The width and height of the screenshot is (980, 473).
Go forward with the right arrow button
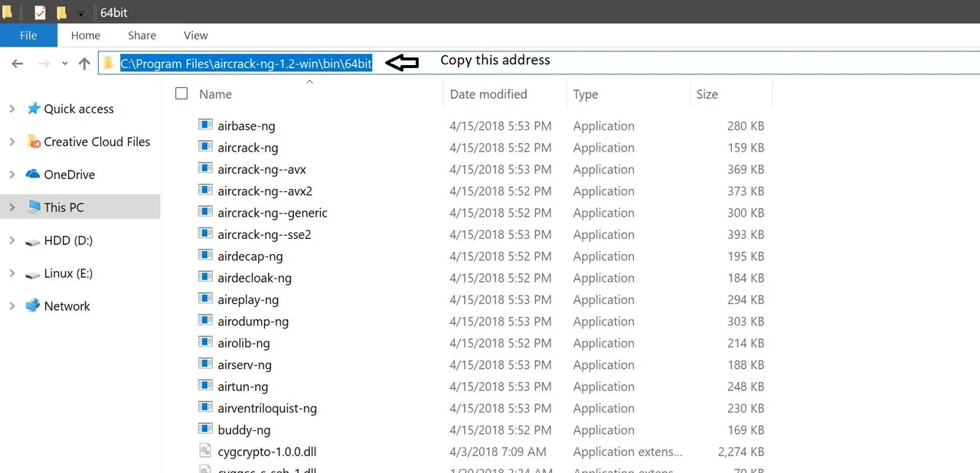coord(44,64)
